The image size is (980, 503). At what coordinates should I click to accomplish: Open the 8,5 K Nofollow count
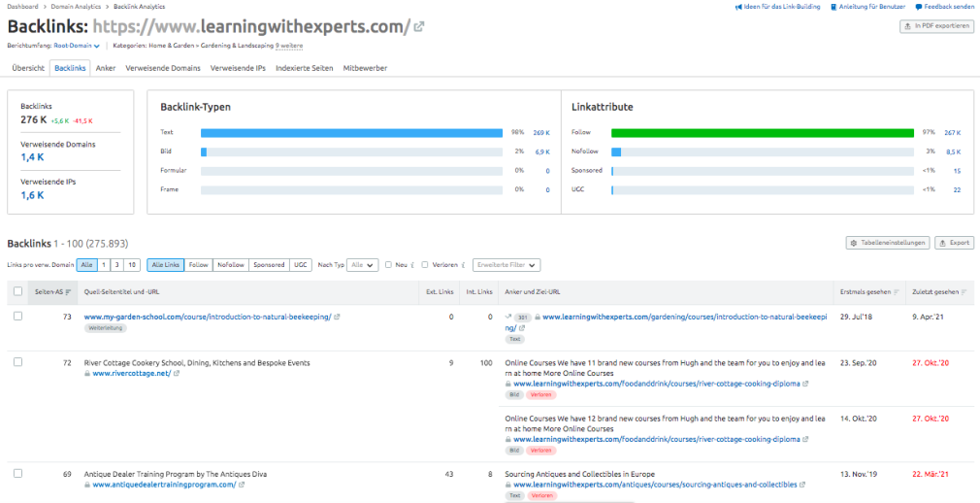tap(953, 152)
